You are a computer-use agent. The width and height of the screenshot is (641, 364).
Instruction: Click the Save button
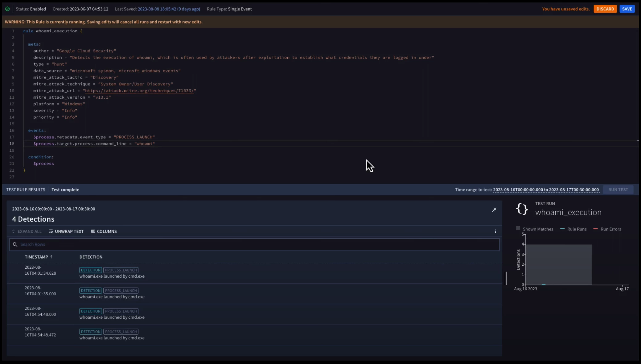(627, 9)
